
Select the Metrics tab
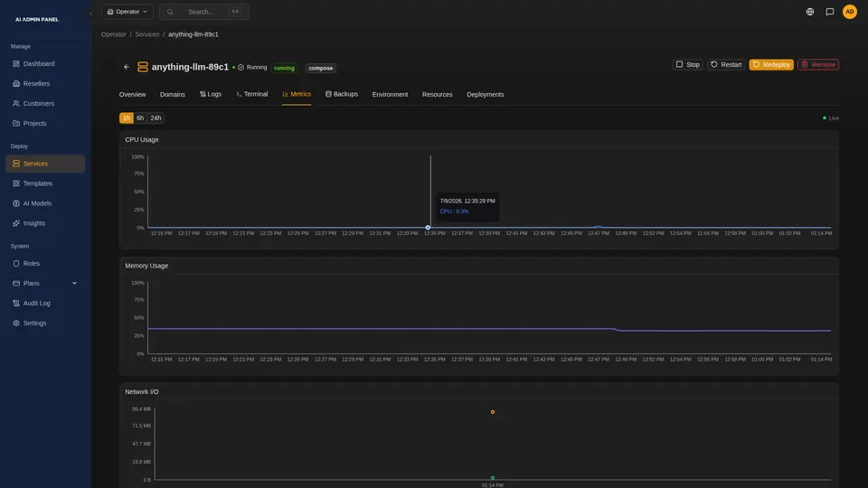[x=297, y=94]
